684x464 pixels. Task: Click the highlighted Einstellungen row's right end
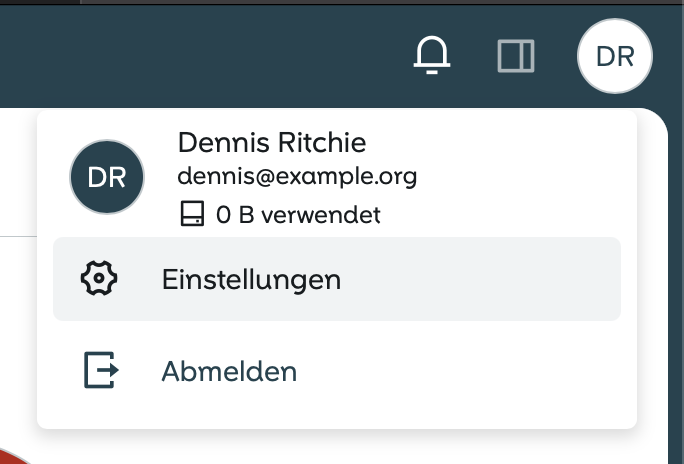pos(590,280)
